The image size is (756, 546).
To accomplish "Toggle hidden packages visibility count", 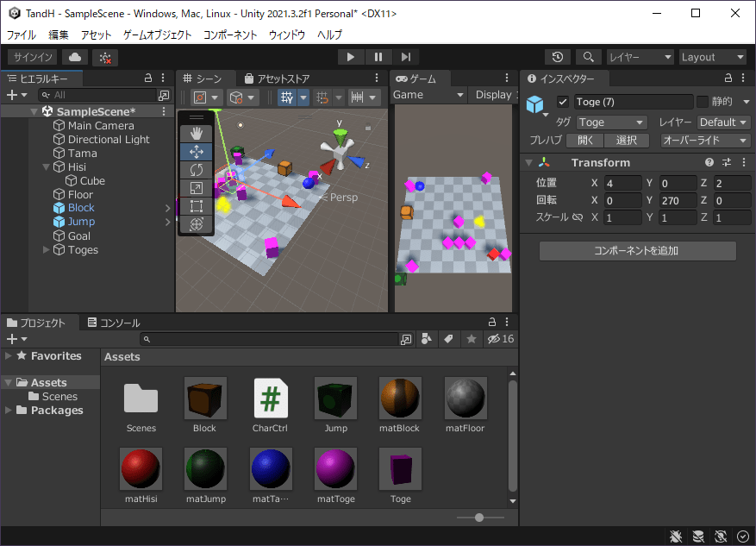I will (x=501, y=339).
